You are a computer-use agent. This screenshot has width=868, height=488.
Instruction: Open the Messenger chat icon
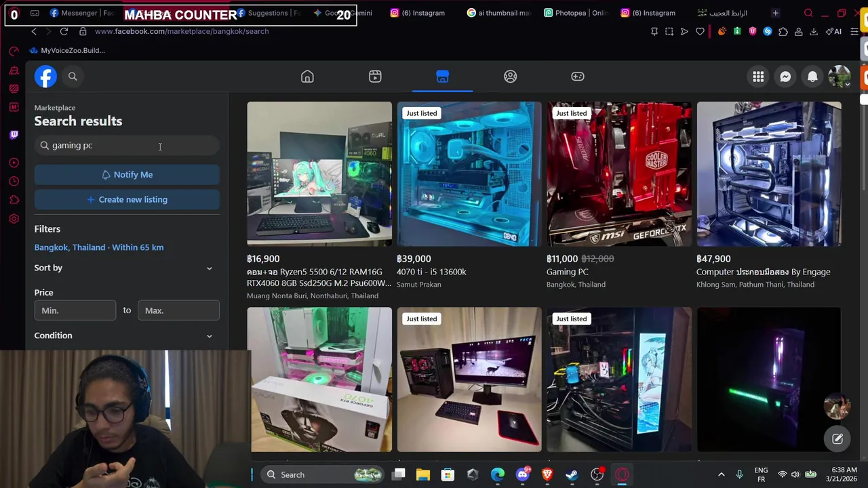785,77
